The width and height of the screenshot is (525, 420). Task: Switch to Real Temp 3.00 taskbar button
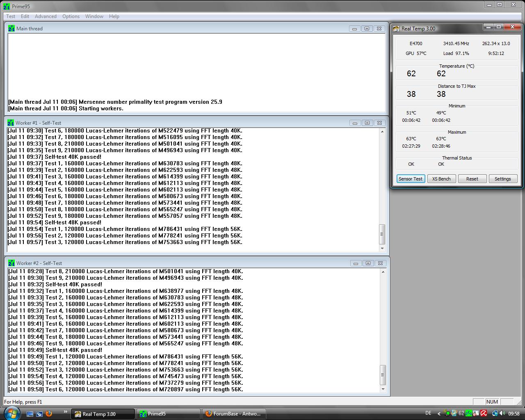(103, 414)
